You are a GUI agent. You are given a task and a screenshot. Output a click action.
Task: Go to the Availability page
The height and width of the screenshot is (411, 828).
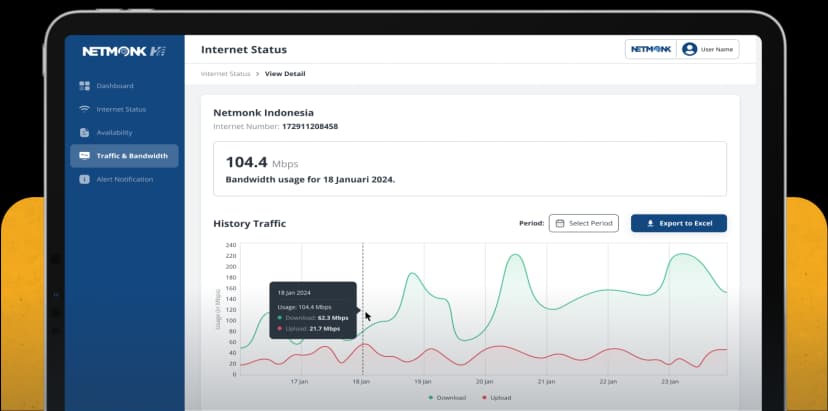pos(124,133)
